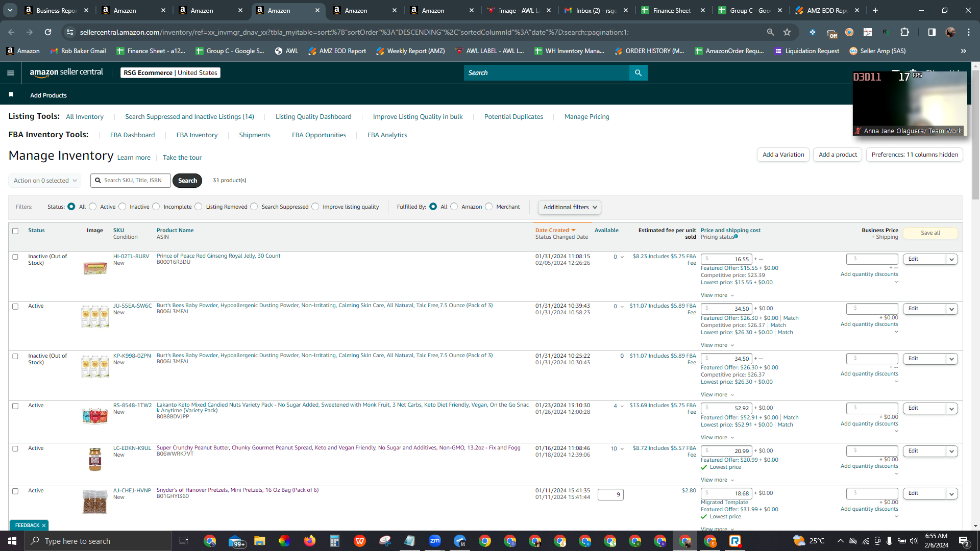The height and width of the screenshot is (551, 980).
Task: Click the bookmark flag icon near Add Products
Action: point(11,95)
